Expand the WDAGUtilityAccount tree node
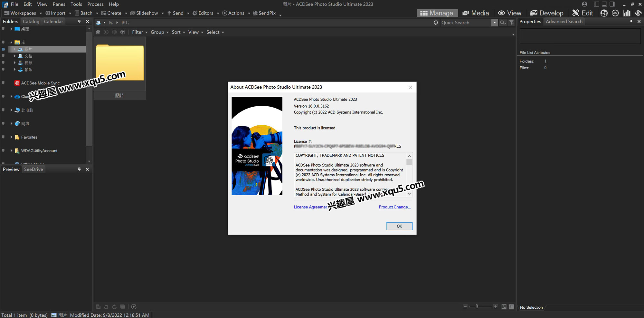The height and width of the screenshot is (318, 644). [x=11, y=150]
